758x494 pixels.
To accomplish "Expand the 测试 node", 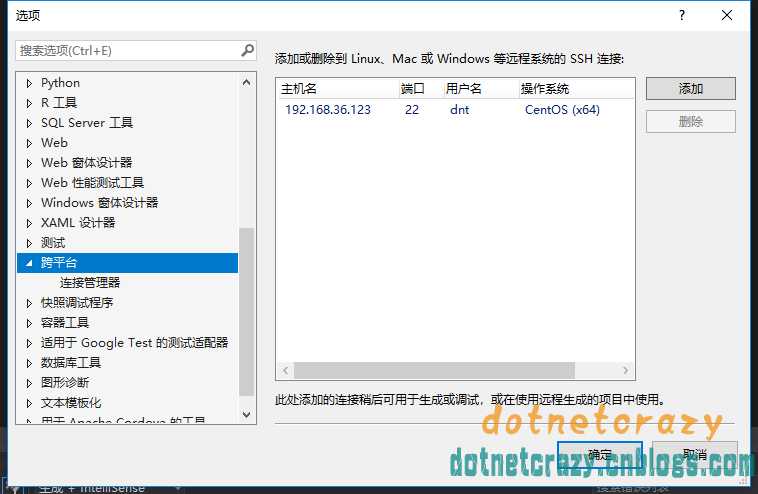I will pyautogui.click(x=29, y=243).
